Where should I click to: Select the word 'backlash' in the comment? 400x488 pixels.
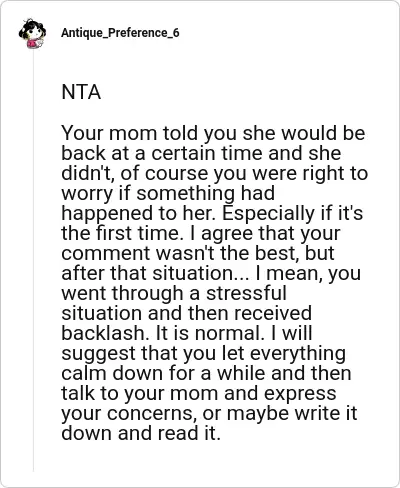point(102,333)
